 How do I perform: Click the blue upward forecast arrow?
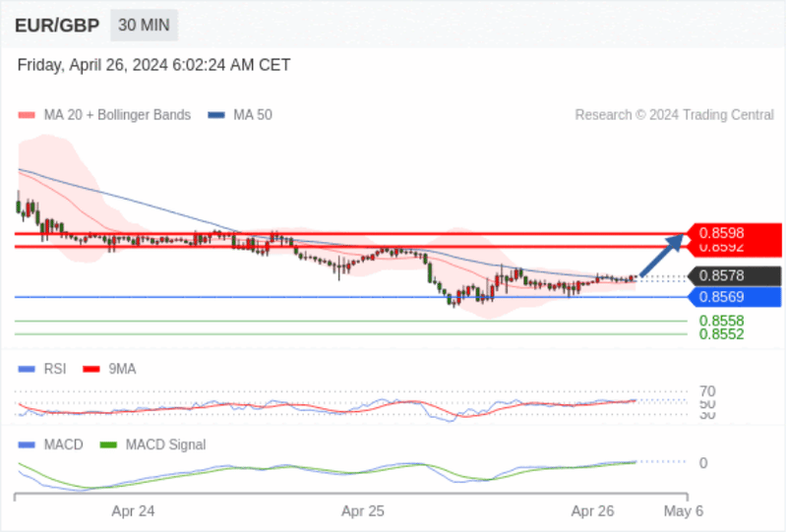coord(662,255)
